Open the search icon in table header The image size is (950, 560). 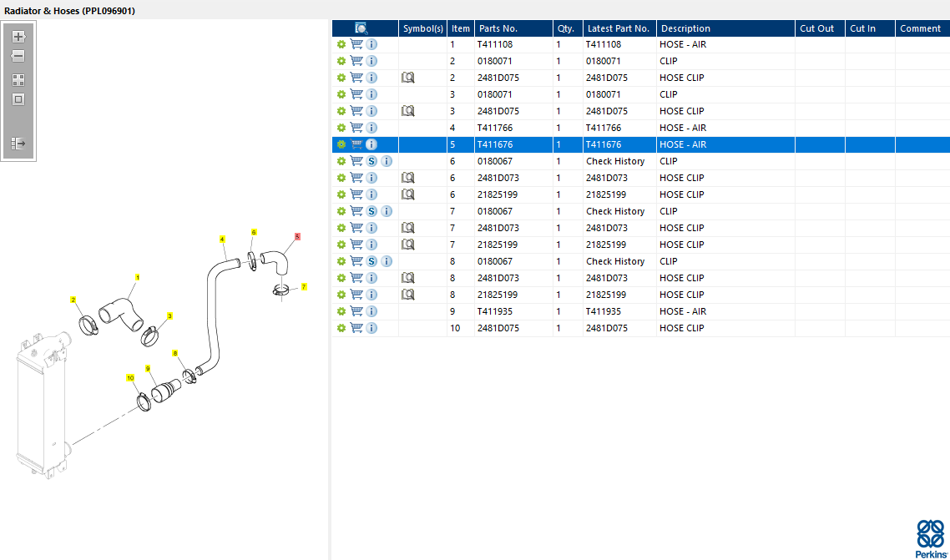point(361,28)
